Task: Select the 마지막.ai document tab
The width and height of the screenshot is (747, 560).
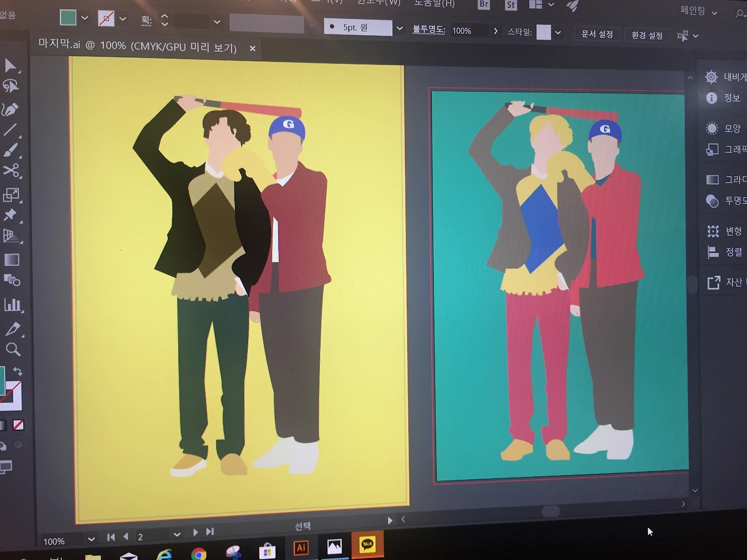Action: [138, 45]
